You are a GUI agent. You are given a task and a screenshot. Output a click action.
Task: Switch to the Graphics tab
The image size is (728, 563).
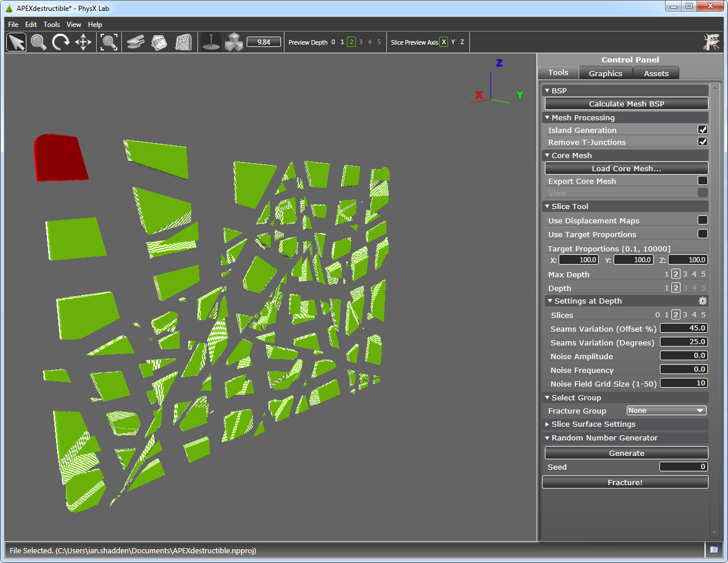(606, 73)
